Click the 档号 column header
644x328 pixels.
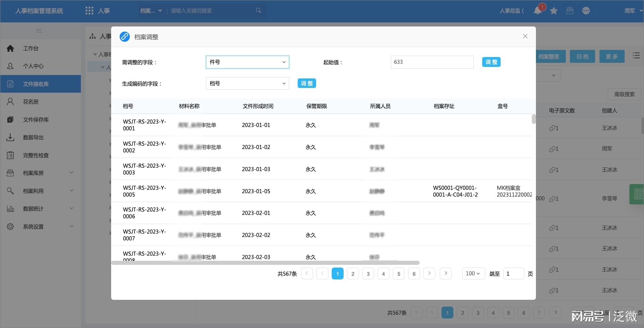(128, 106)
